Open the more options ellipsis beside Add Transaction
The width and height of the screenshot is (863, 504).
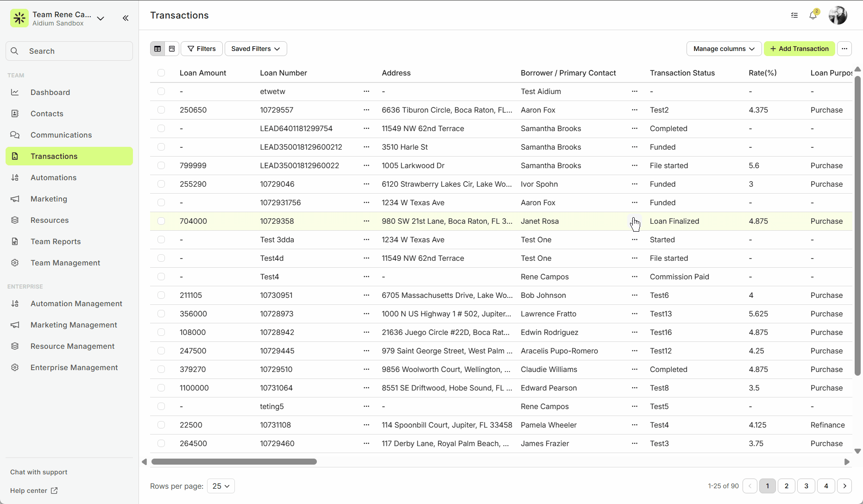coord(844,49)
